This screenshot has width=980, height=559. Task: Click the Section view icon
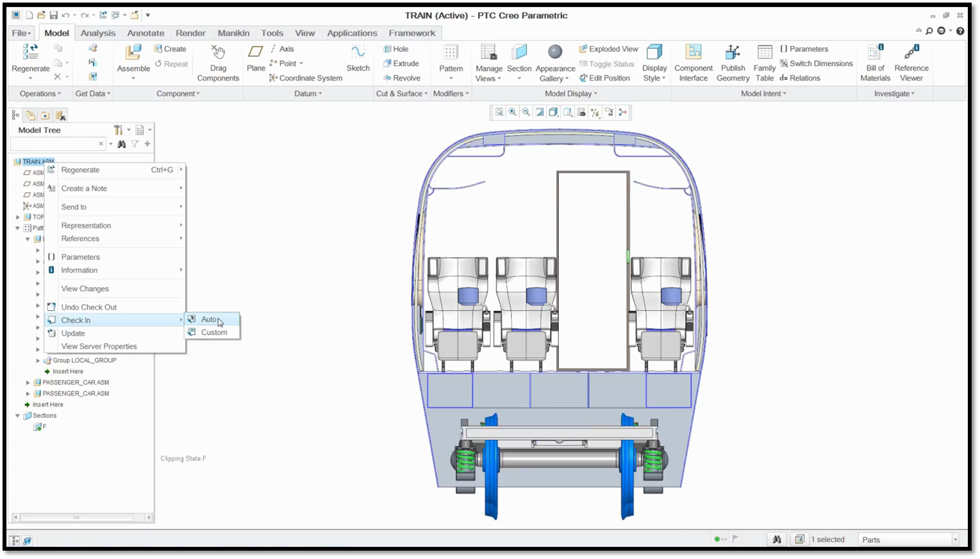click(x=519, y=52)
